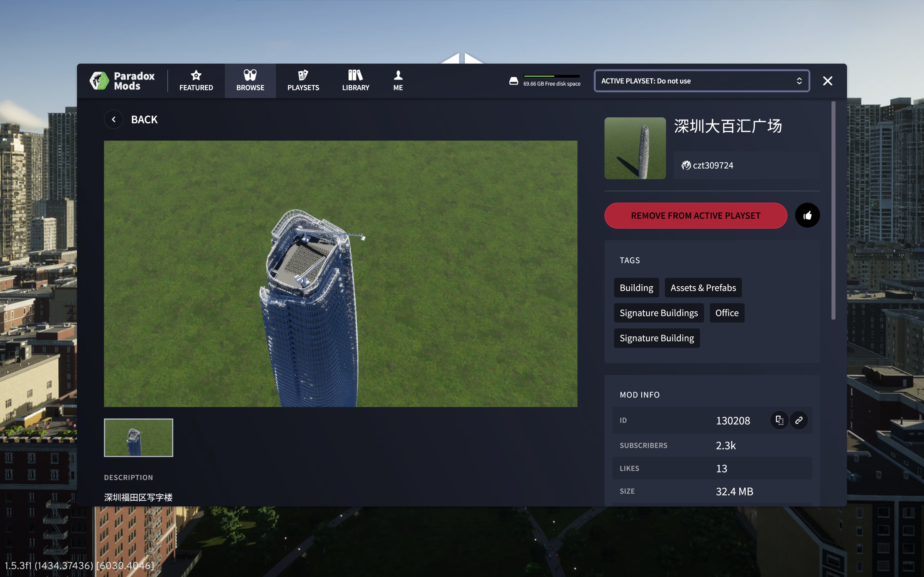
Task: Filter by the Office tag
Action: pyautogui.click(x=727, y=313)
